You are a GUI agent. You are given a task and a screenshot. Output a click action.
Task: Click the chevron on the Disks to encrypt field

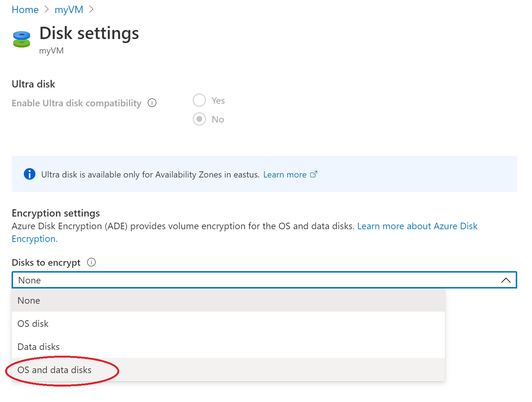coord(506,280)
